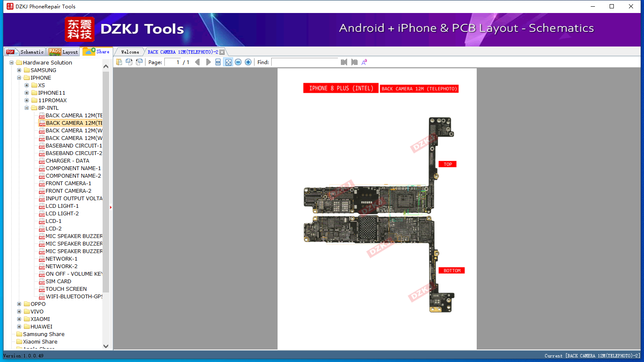Open BASEBAND CIRCUIT-1 in the tree
The width and height of the screenshot is (644, 362).
(74, 146)
